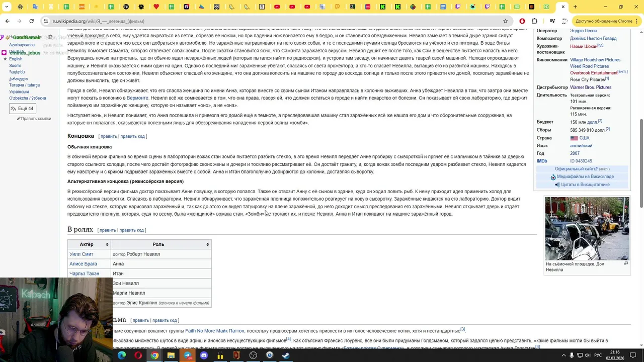Open Чарльз Тахэн actor page
Viewport: 644px width, 362px height.
coord(84,274)
